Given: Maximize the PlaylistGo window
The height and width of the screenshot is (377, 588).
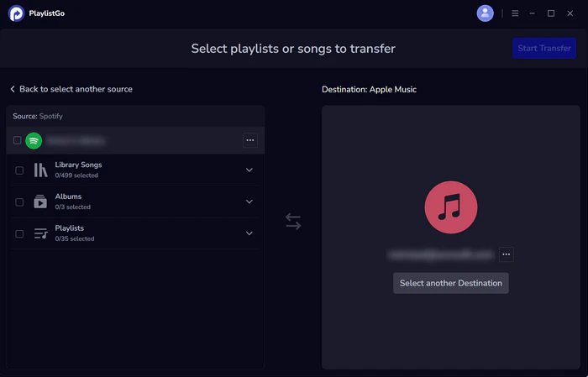Looking at the screenshot, I should click(551, 13).
